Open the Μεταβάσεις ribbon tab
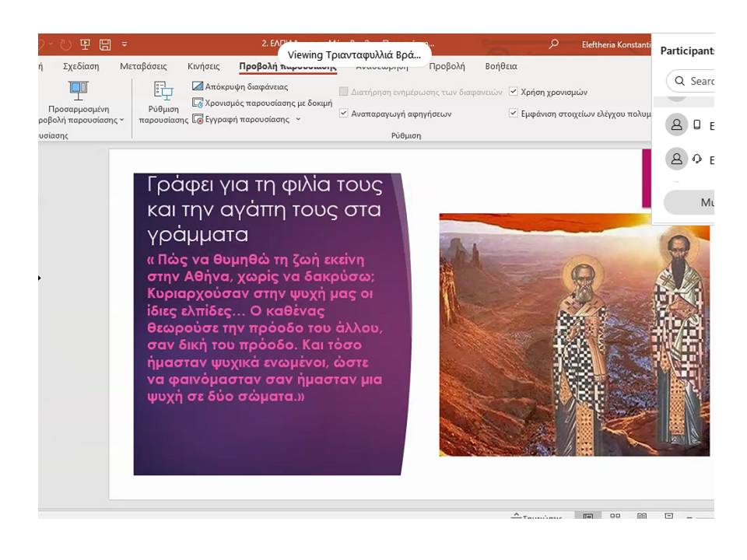 pos(143,67)
